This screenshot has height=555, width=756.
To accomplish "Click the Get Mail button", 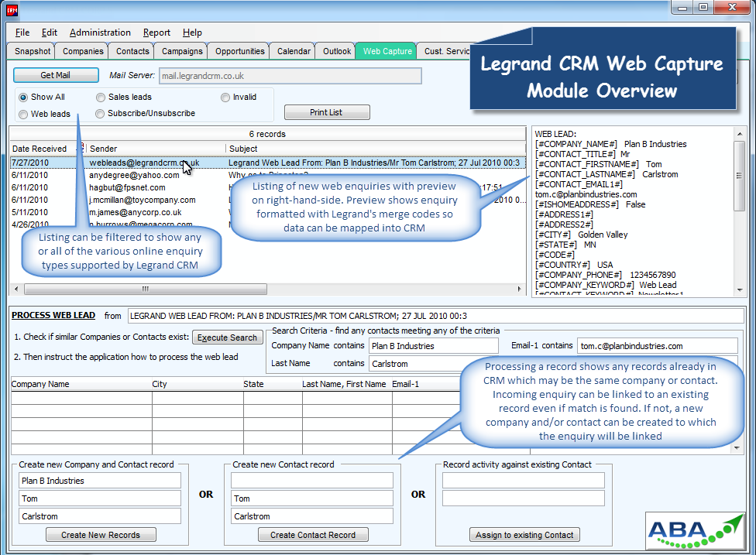I will tap(56, 75).
